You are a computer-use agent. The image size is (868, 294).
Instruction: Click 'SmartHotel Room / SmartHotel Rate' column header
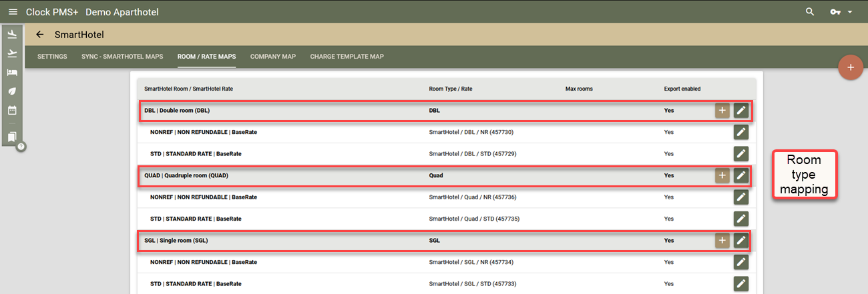pyautogui.click(x=188, y=89)
